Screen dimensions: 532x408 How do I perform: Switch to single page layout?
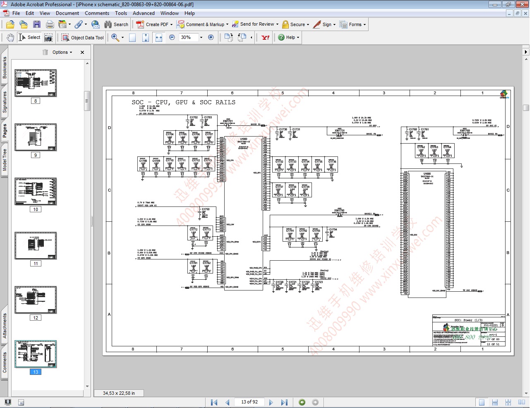pyautogui.click(x=482, y=402)
